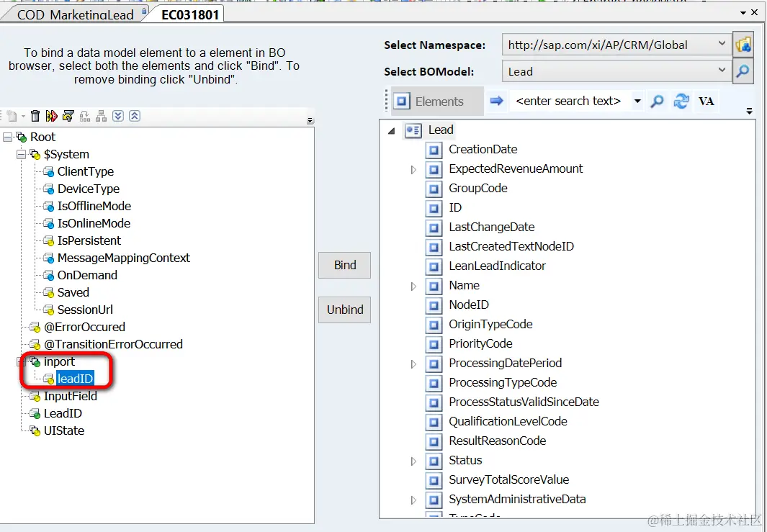Select UIState tree item
Viewport: 767px width, 532px height.
(x=63, y=430)
